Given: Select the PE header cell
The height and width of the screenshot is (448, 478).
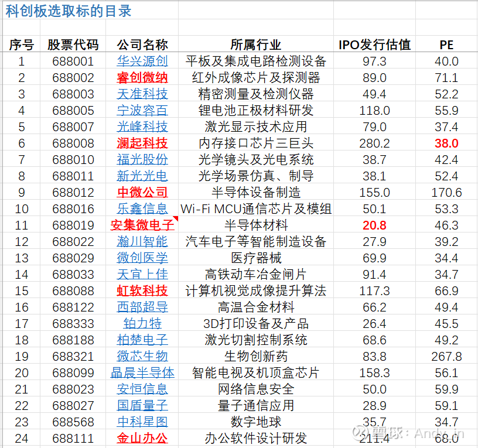Looking at the screenshot, I should tap(446, 45).
